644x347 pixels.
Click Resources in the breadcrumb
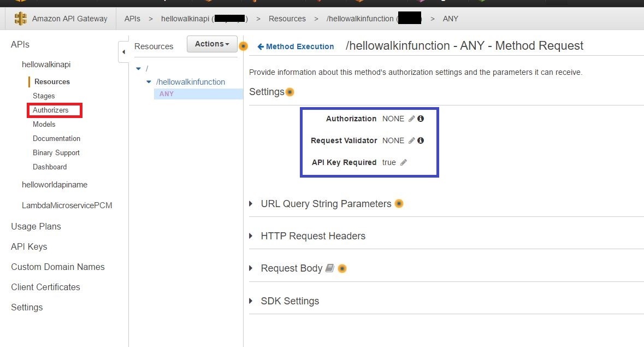click(287, 19)
